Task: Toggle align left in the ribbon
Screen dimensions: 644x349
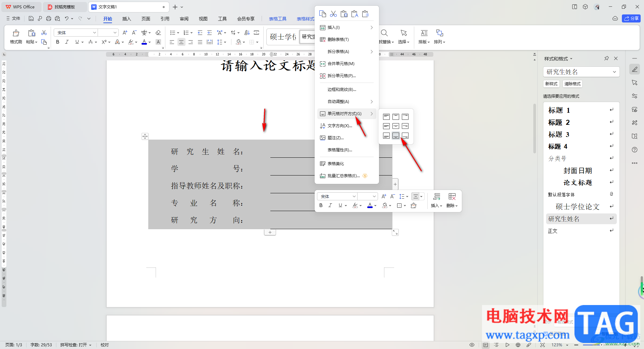Action: [172, 42]
